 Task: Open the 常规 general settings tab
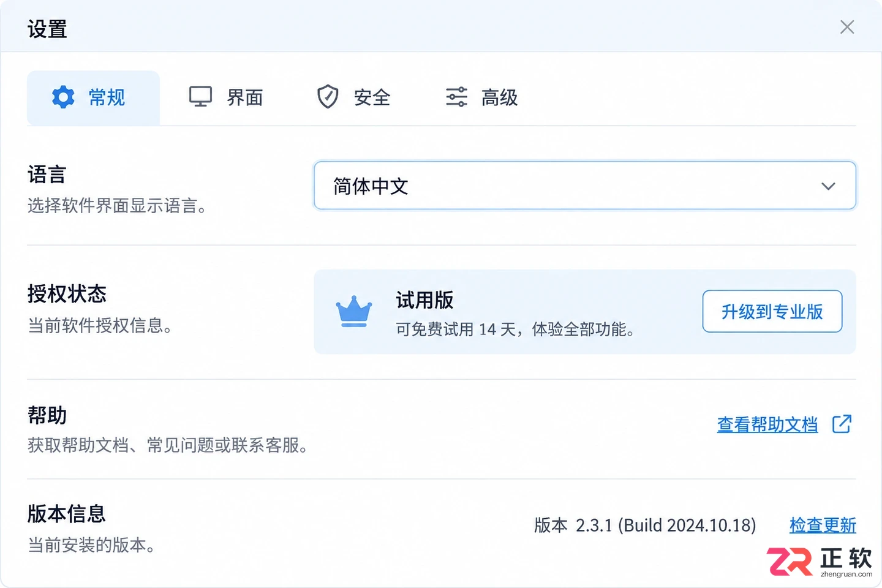[x=93, y=97]
